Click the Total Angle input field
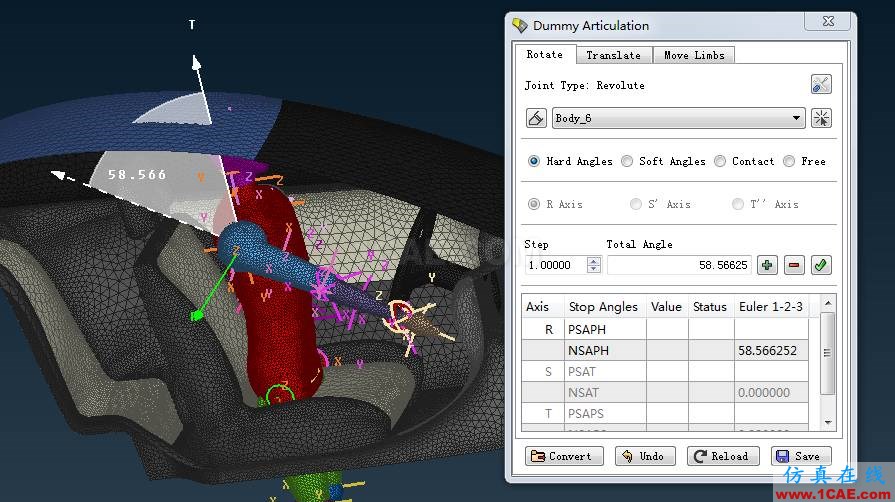895x502 pixels. 679,265
